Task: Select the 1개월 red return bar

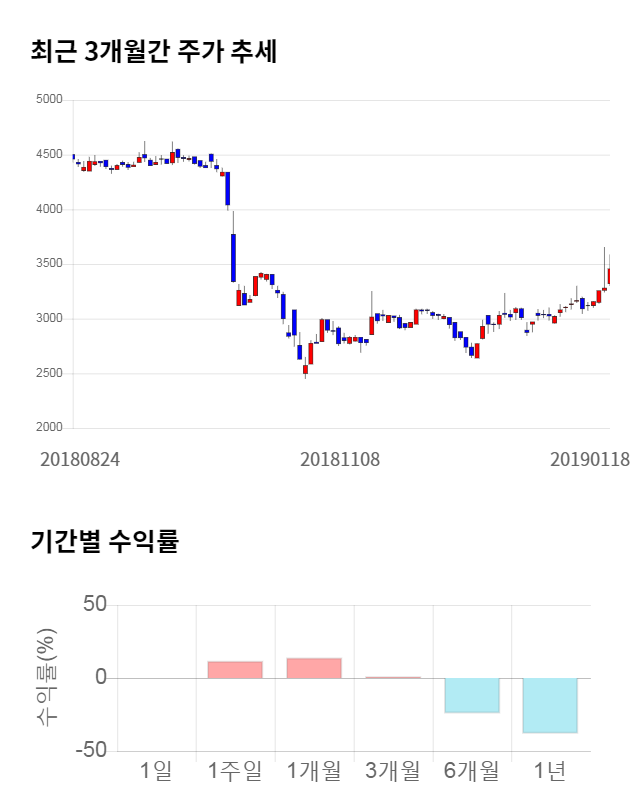Action: coord(314,668)
